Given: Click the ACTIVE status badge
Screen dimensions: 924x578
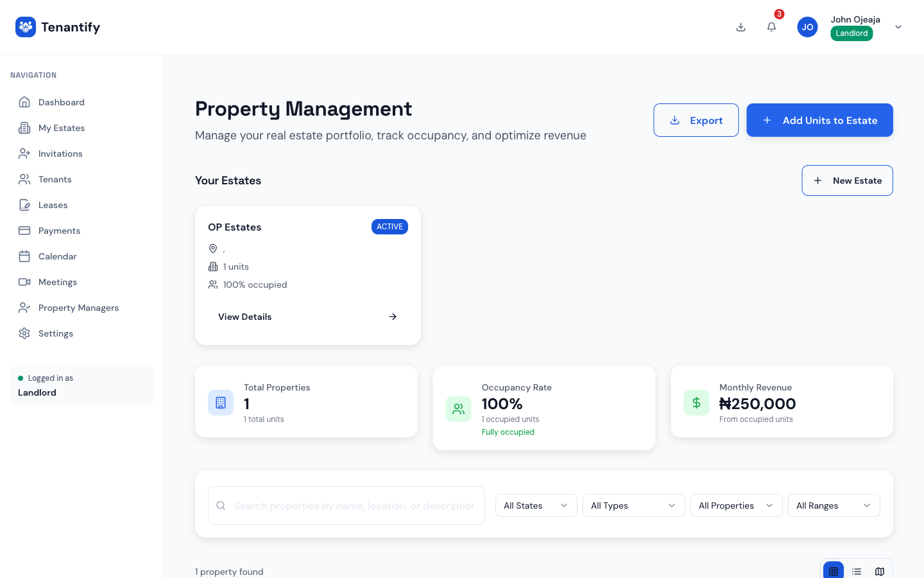Looking at the screenshot, I should click(389, 227).
